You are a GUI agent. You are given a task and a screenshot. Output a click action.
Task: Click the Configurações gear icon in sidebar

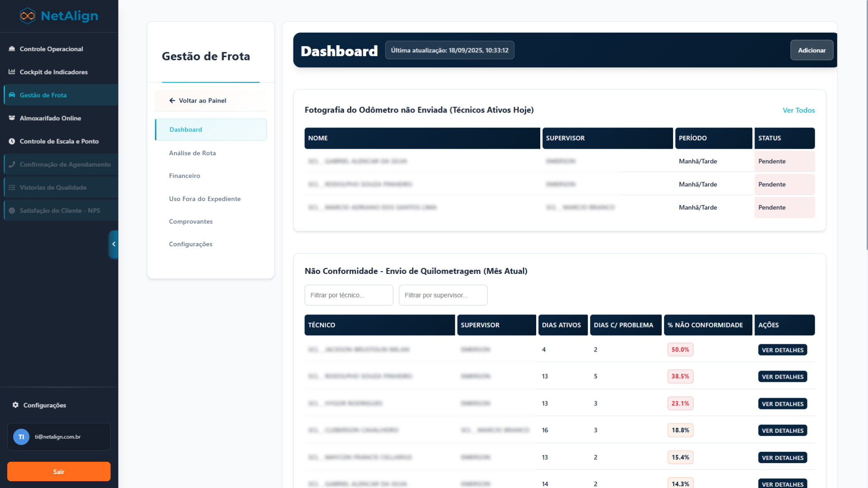[x=15, y=405]
